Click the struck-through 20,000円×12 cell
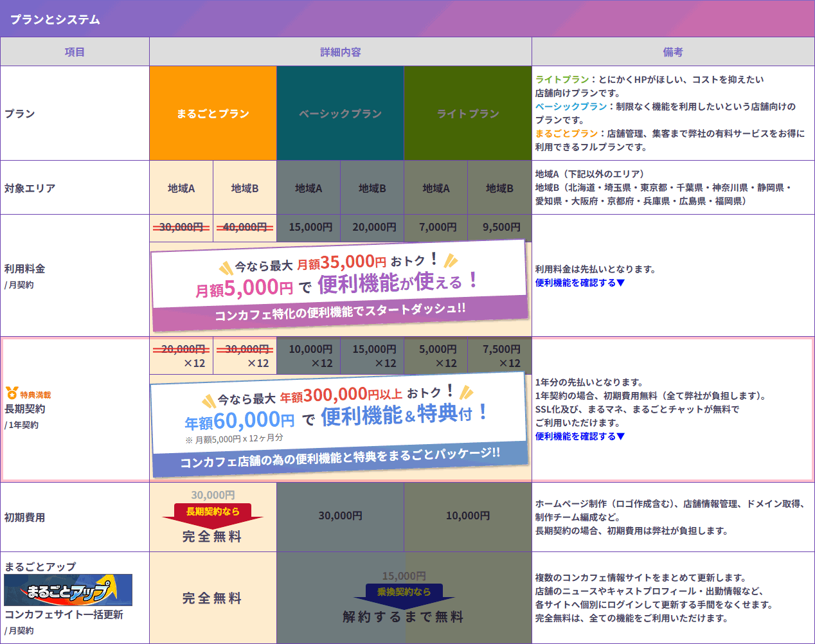 [181, 356]
